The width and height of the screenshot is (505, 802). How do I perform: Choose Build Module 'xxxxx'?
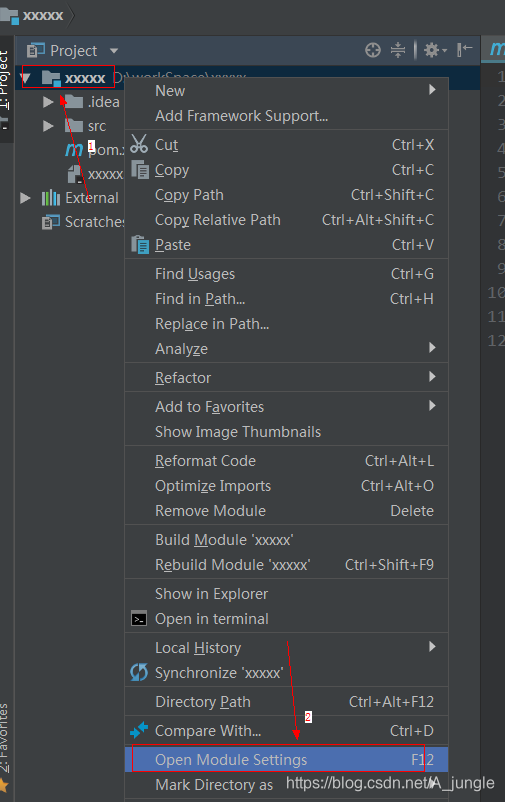tap(287, 540)
